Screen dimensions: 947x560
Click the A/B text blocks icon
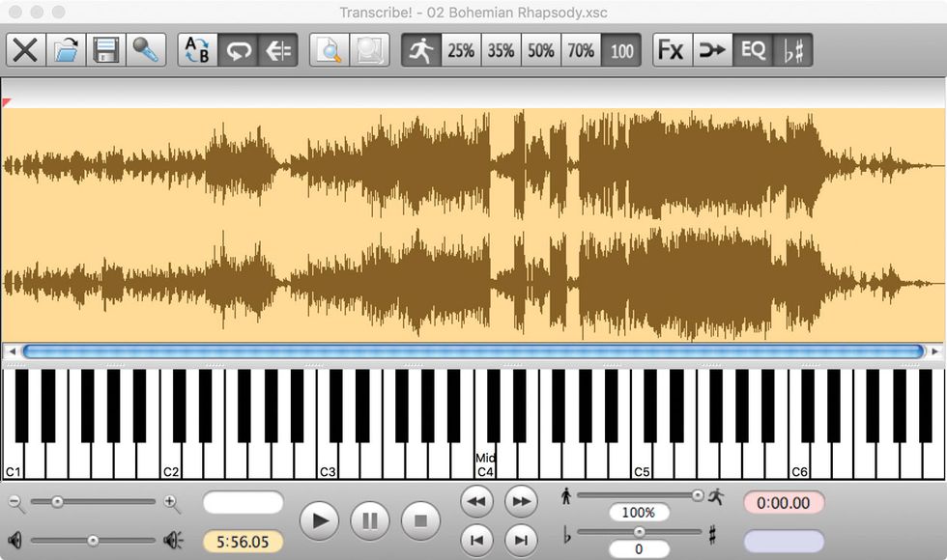click(198, 50)
